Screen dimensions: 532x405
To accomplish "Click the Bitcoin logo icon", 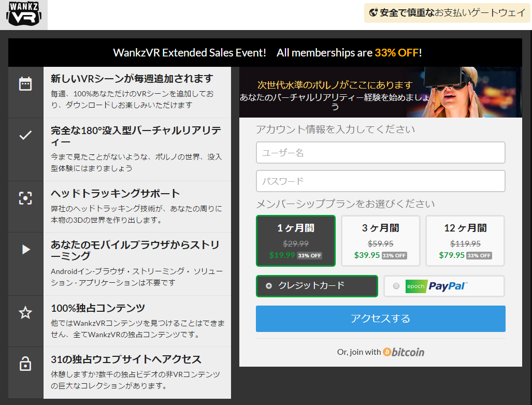I will coord(387,352).
